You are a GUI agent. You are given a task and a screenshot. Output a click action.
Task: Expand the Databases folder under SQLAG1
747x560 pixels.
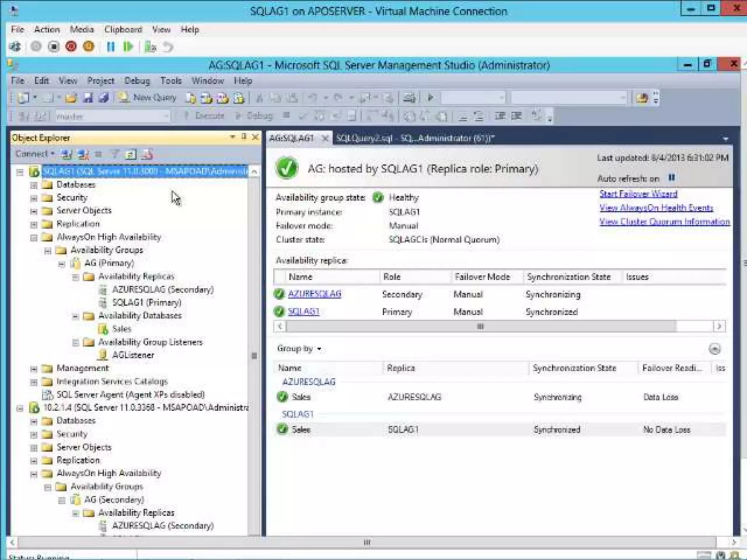[34, 185]
